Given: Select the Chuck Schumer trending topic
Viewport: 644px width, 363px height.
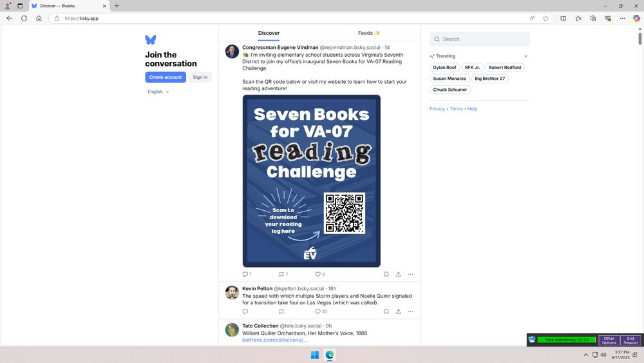Looking at the screenshot, I should [x=450, y=90].
